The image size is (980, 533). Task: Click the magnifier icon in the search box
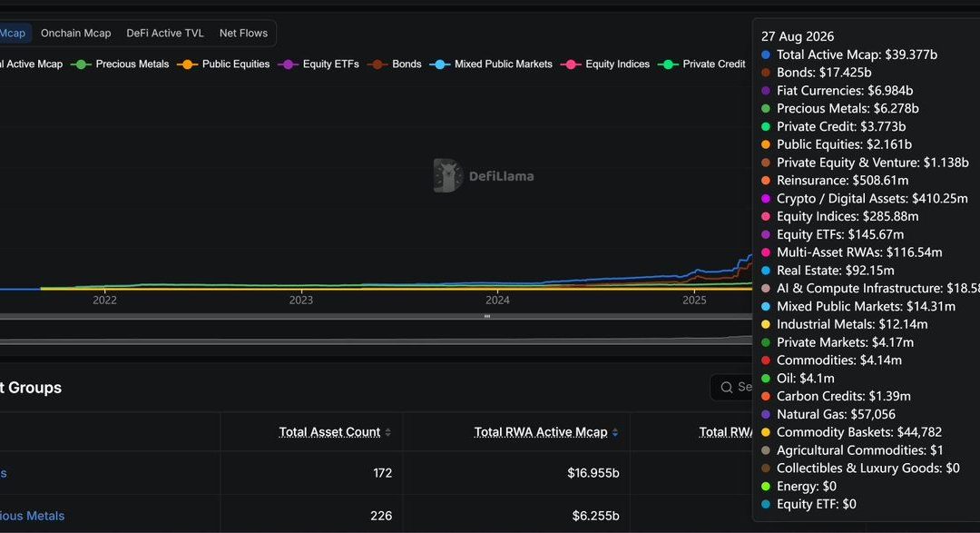pyautogui.click(x=726, y=387)
